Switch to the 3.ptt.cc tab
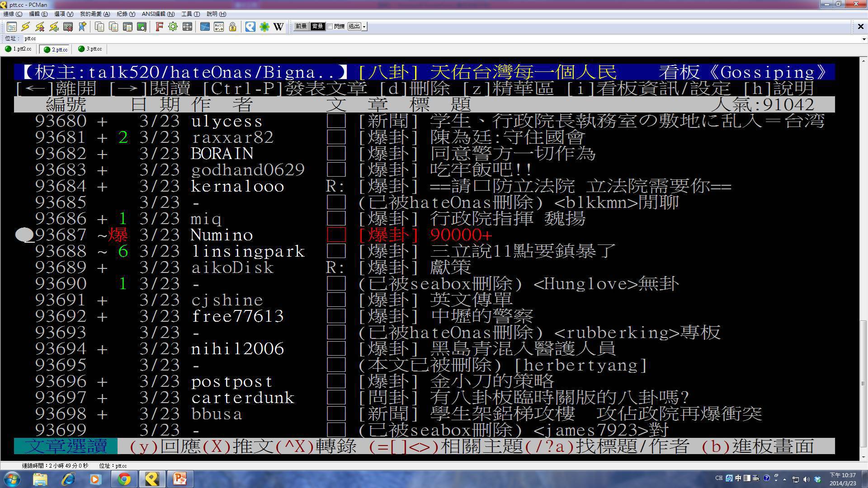The width and height of the screenshot is (868, 488). click(x=90, y=49)
